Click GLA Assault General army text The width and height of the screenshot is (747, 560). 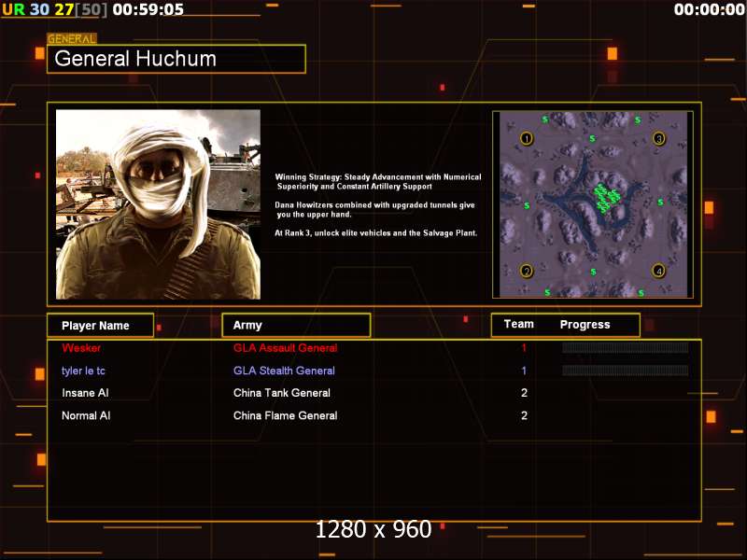tap(286, 348)
